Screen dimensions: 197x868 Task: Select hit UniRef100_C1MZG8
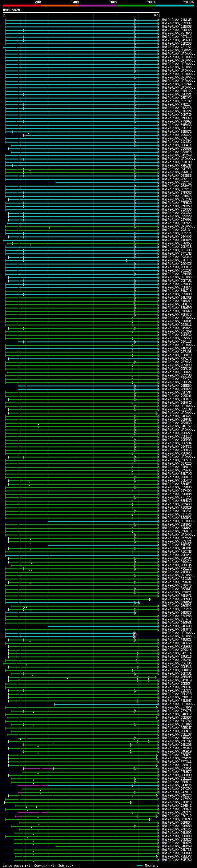[177, 43]
